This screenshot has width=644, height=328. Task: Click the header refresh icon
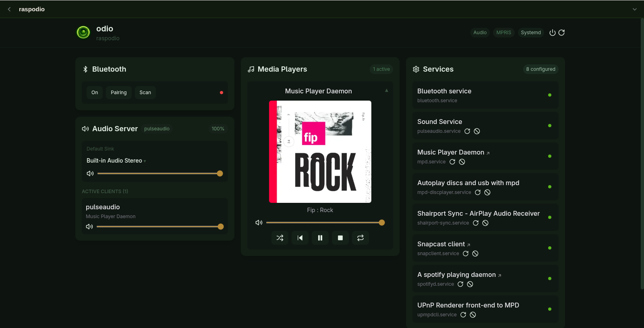point(561,33)
